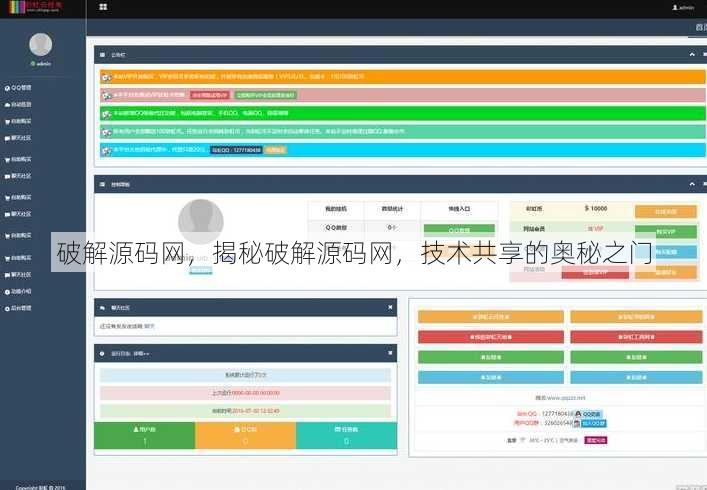
Task: Click the chat community panel header icon
Action: 102,308
